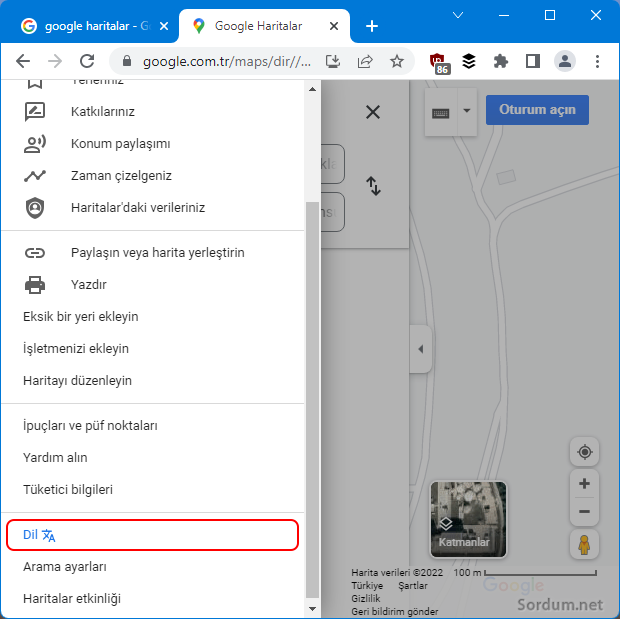Open Chrome three-dot menu
620x619 pixels.
(597, 61)
